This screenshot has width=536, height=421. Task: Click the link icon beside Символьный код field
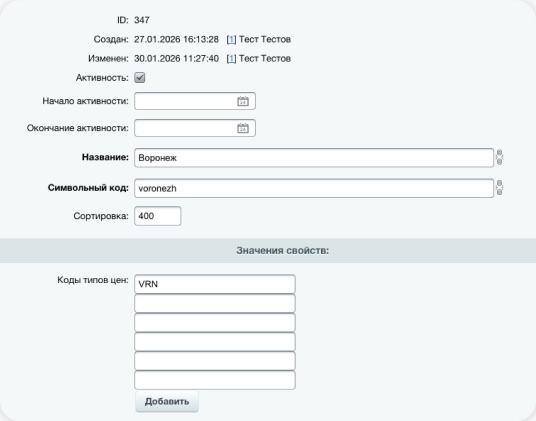coord(499,188)
